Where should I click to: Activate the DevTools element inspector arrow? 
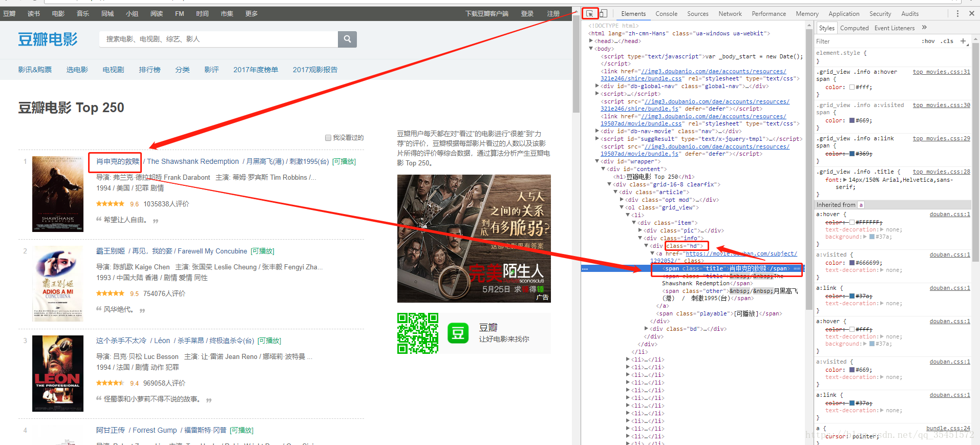pos(590,14)
